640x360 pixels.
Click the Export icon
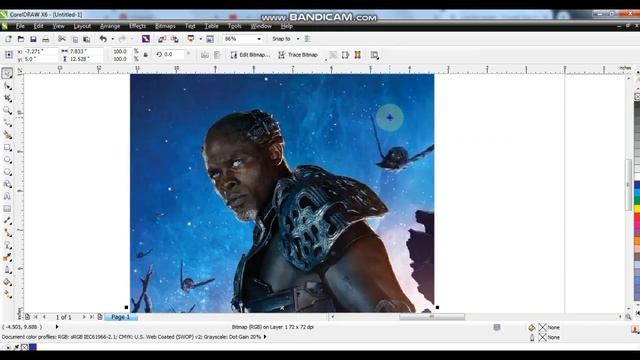pos(175,39)
